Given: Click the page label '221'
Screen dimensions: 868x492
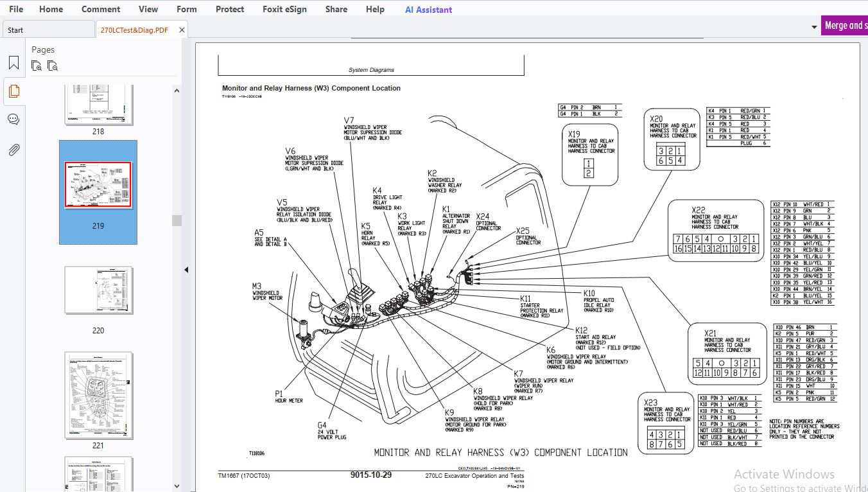Looking at the screenshot, I should click(98, 446).
